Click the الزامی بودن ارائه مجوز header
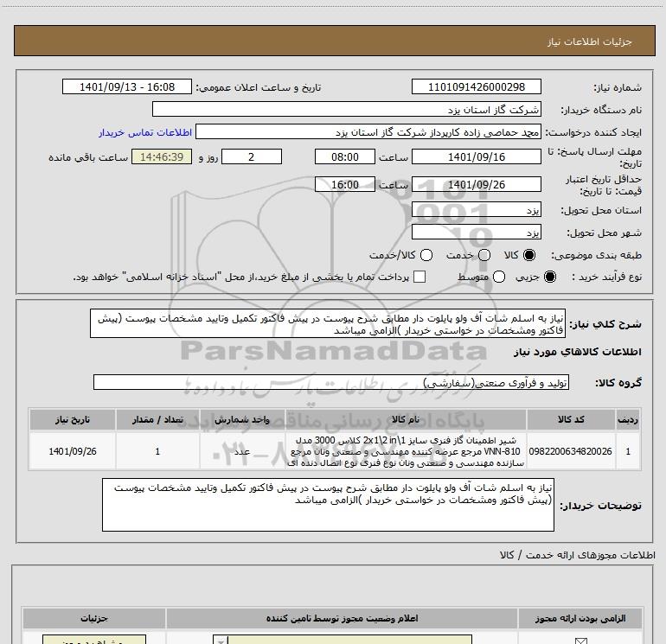 580,619
